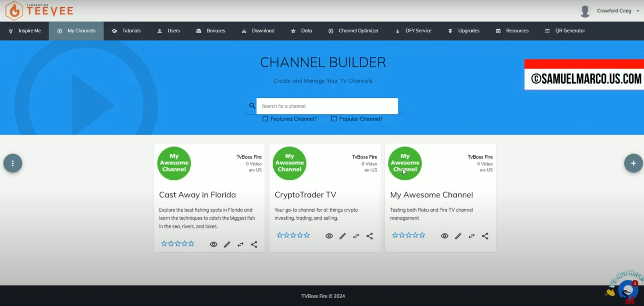Open Cast Away in Florida channel thumbnail
The image size is (644, 306).
(x=174, y=163)
